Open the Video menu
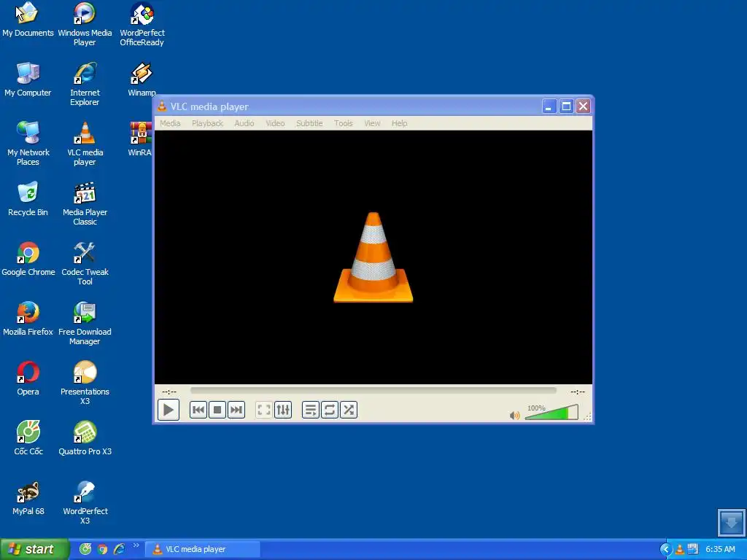This screenshot has width=747, height=560. (x=275, y=123)
